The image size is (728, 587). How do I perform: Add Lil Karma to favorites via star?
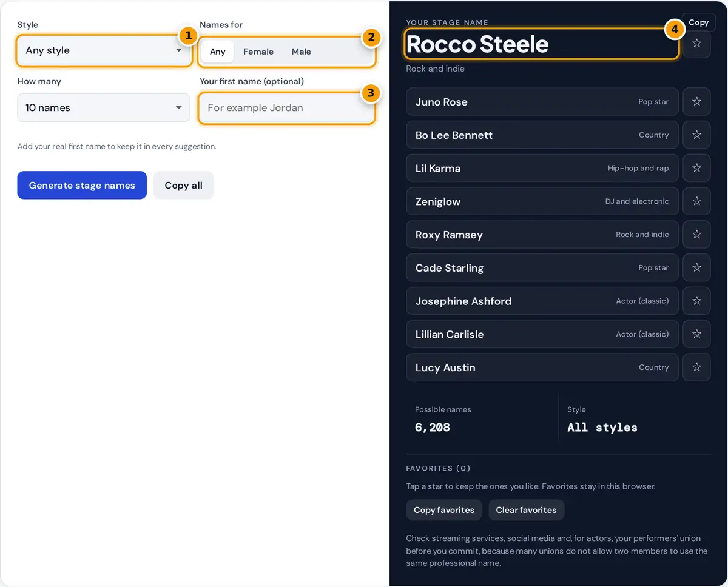tap(696, 168)
